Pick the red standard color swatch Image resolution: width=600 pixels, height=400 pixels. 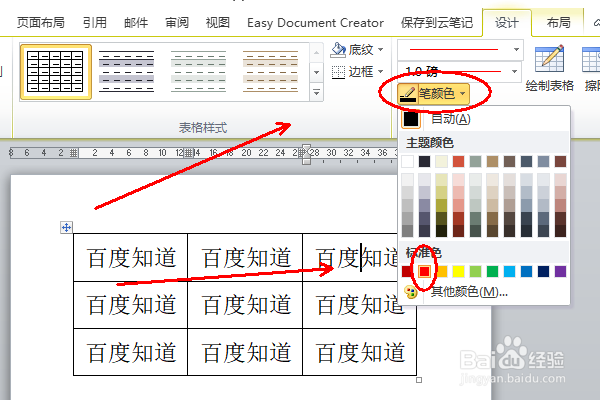tap(424, 271)
